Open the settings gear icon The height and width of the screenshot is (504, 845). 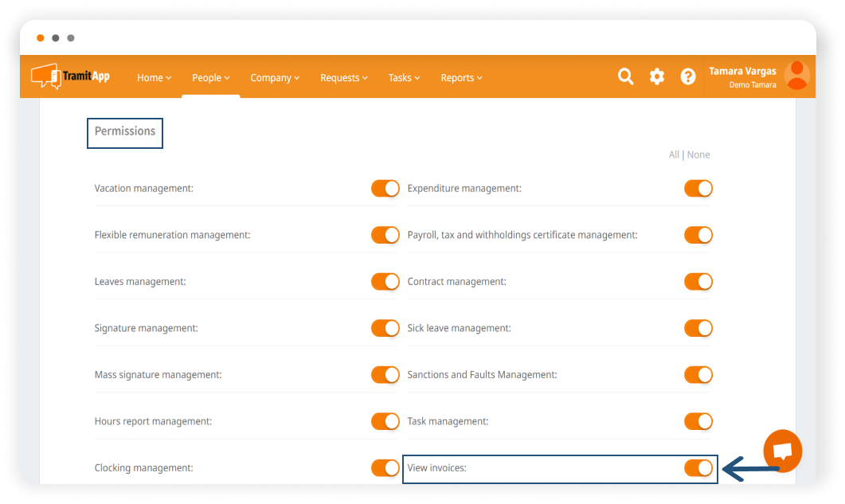pos(656,76)
